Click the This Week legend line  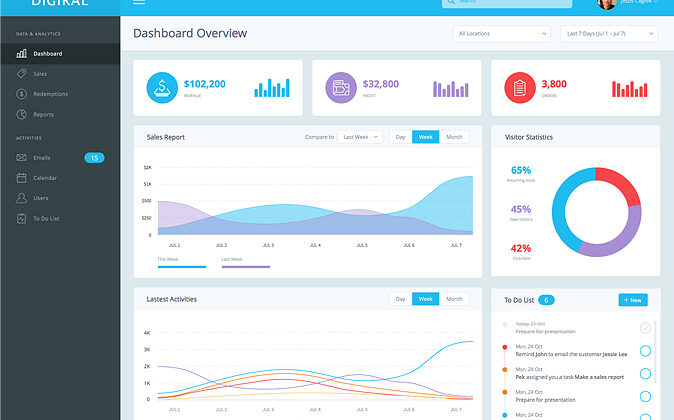pos(181,267)
